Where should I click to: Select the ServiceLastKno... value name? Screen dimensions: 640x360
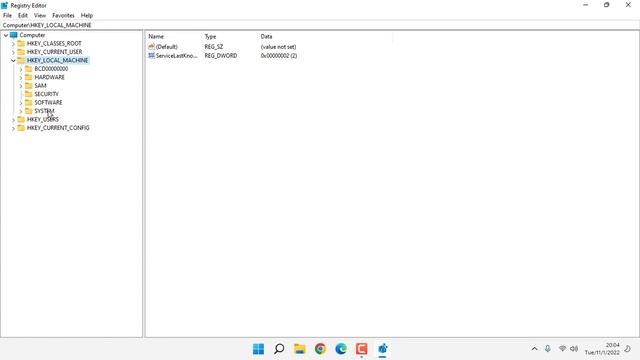pyautogui.click(x=176, y=56)
